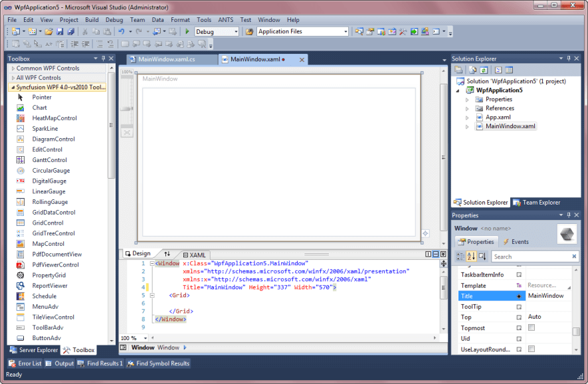
Task: Click the Refresh icon in Solution Explorer
Action: point(484,70)
